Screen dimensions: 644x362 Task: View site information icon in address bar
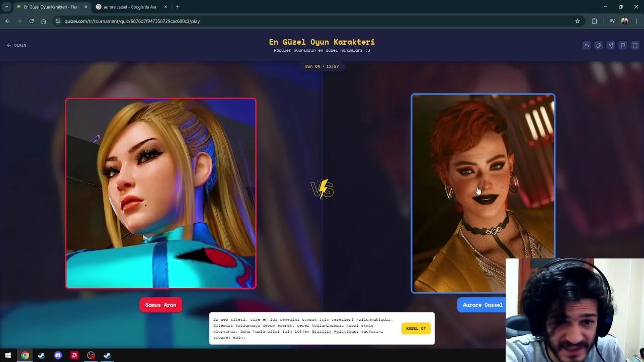coord(58,21)
